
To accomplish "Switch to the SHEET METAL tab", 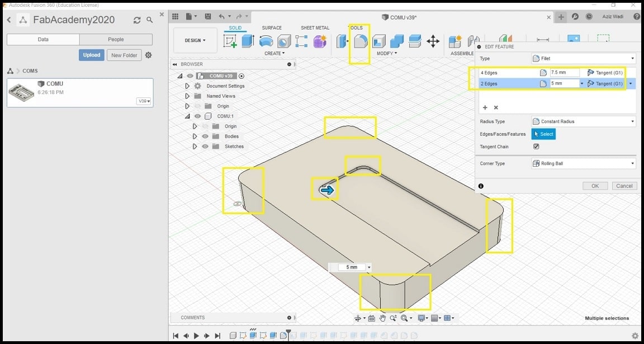I will coord(315,28).
